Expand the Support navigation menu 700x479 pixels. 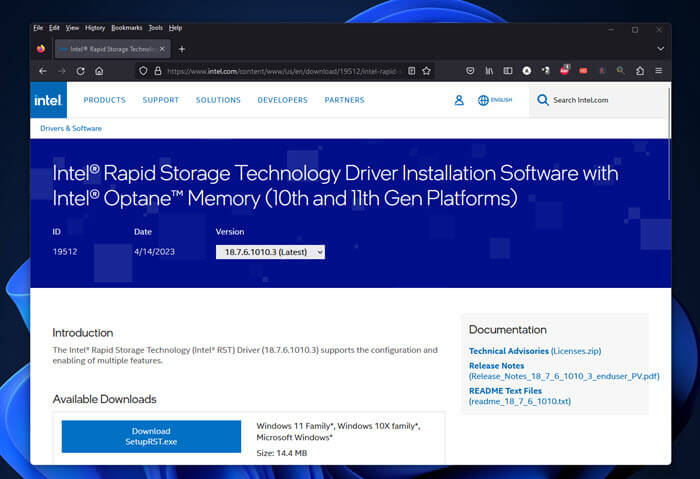pyautogui.click(x=160, y=100)
